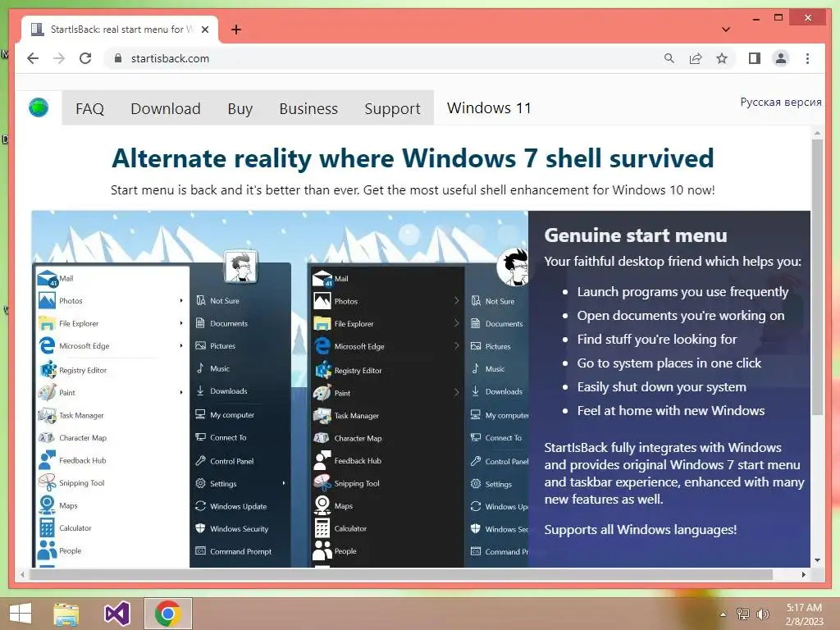
Task: Click People icon in dark start menu
Action: pos(322,550)
